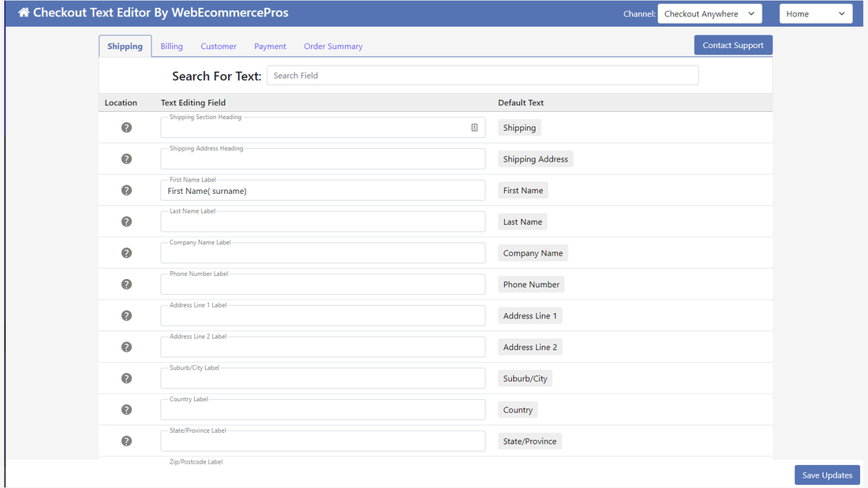Viewport: 868px width, 488px height.
Task: Click the State/Province Label field
Action: 323,441
